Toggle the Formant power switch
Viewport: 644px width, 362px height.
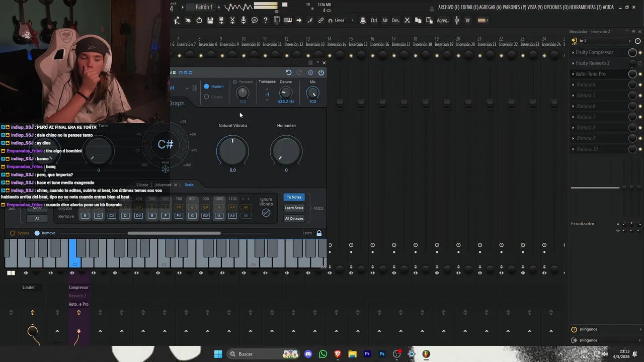point(234,82)
